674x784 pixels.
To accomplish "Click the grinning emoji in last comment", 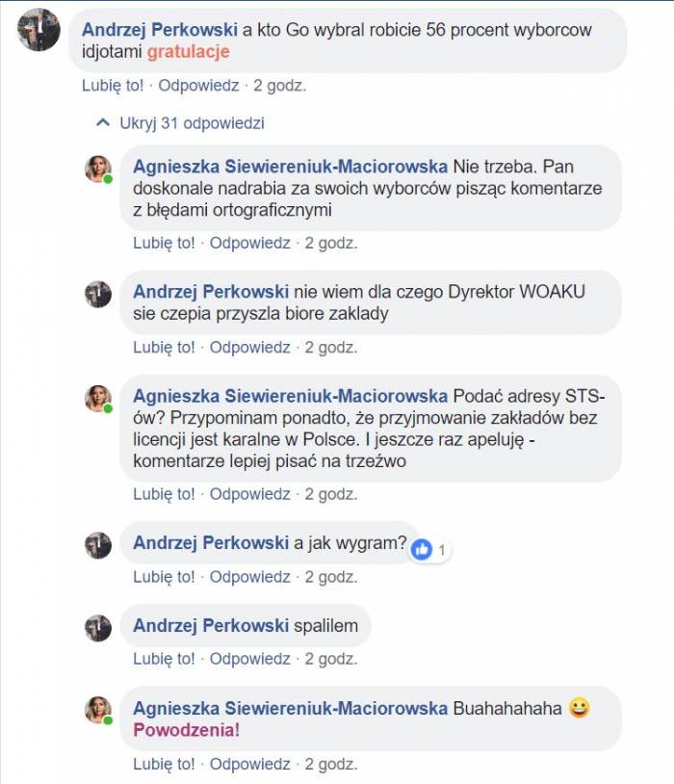I will pos(580,708).
